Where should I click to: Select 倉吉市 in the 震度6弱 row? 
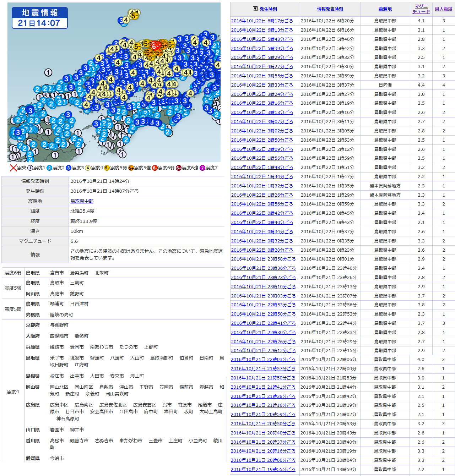click(x=57, y=273)
